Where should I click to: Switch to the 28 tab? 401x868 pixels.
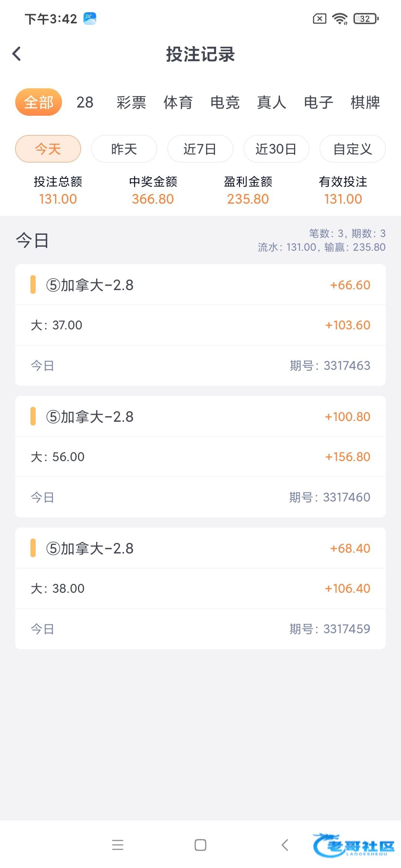click(85, 102)
